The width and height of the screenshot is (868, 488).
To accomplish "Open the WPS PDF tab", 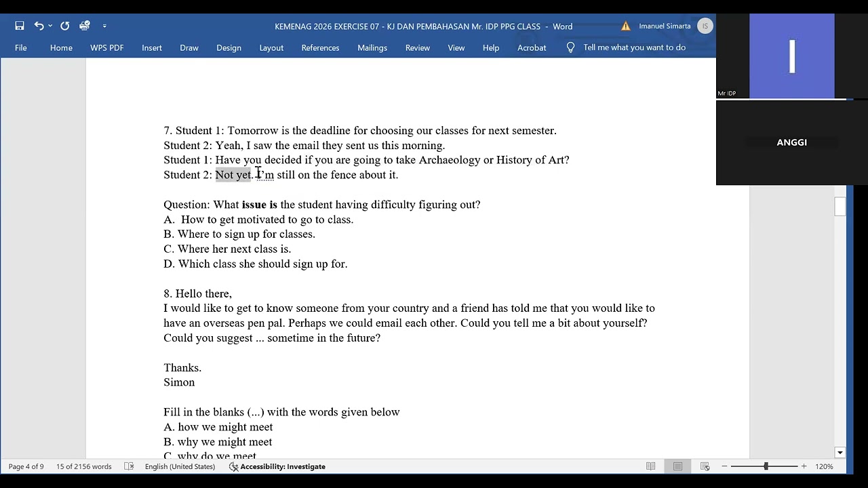I will click(x=107, y=47).
